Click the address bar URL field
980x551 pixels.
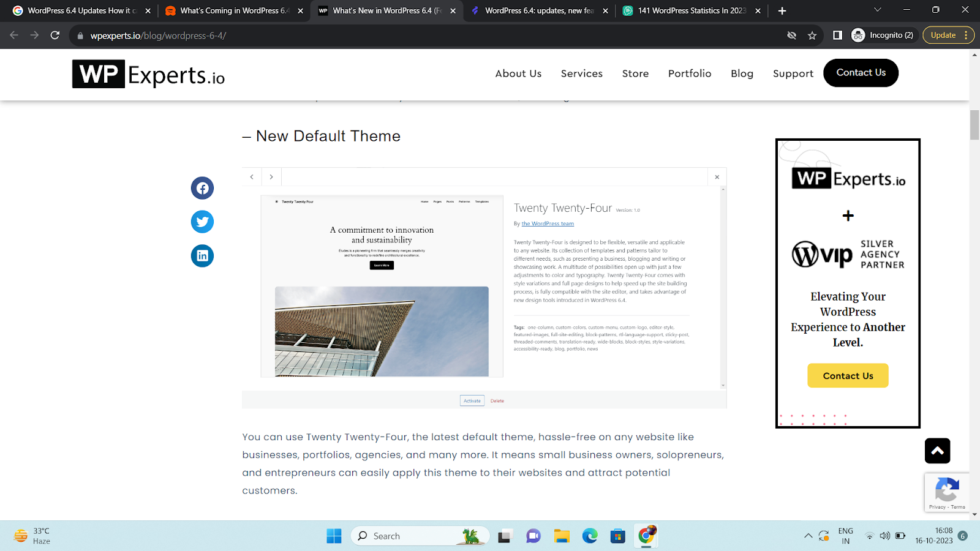coord(429,36)
